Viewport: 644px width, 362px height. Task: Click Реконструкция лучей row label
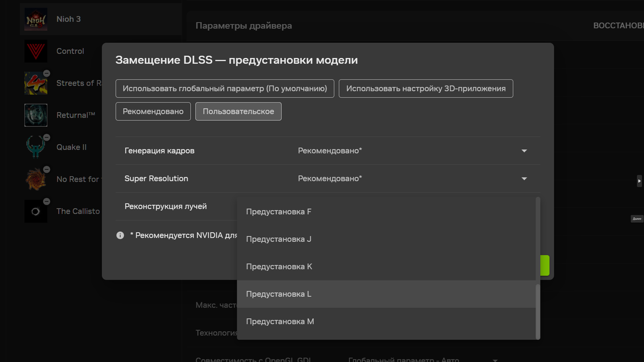click(x=166, y=206)
